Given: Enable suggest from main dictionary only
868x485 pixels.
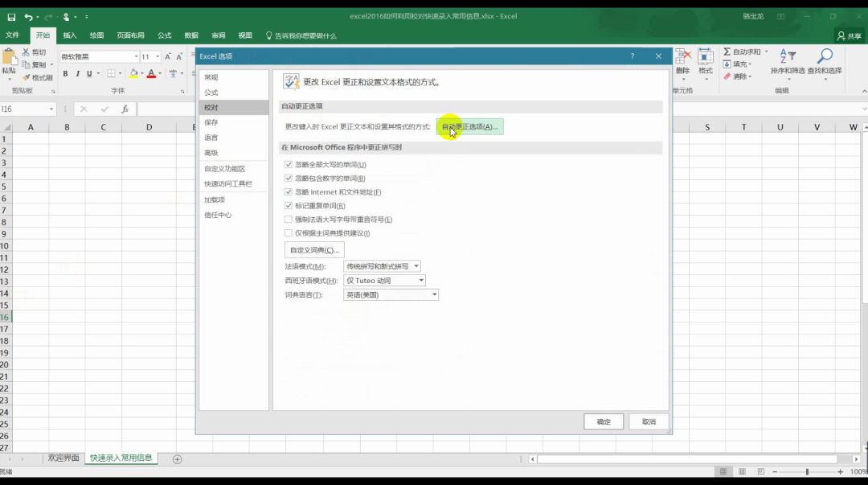Looking at the screenshot, I should [289, 233].
